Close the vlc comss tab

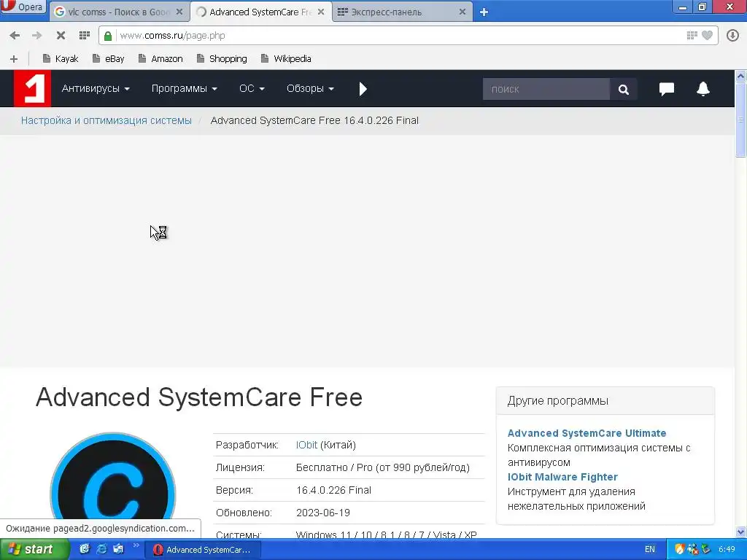tap(179, 12)
